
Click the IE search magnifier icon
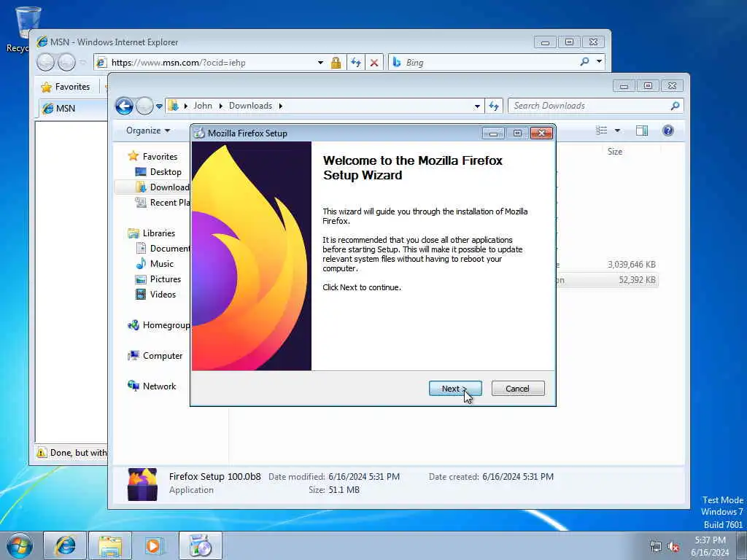584,62
